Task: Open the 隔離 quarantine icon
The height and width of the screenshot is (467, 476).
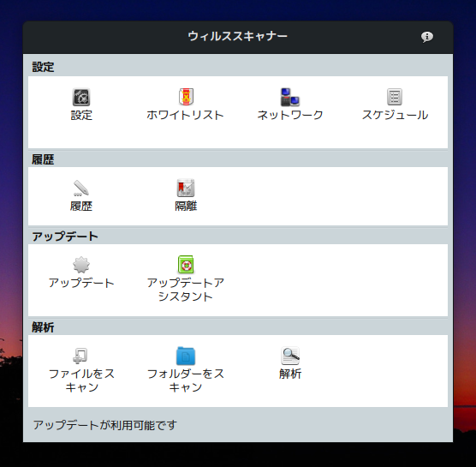Action: point(186,188)
